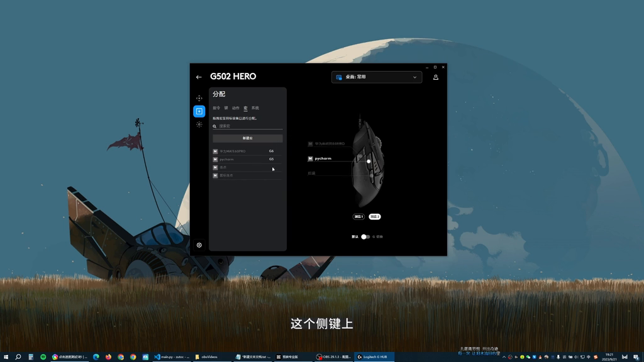Click the 新建宏 button
The width and height of the screenshot is (644, 362).
pos(248,138)
